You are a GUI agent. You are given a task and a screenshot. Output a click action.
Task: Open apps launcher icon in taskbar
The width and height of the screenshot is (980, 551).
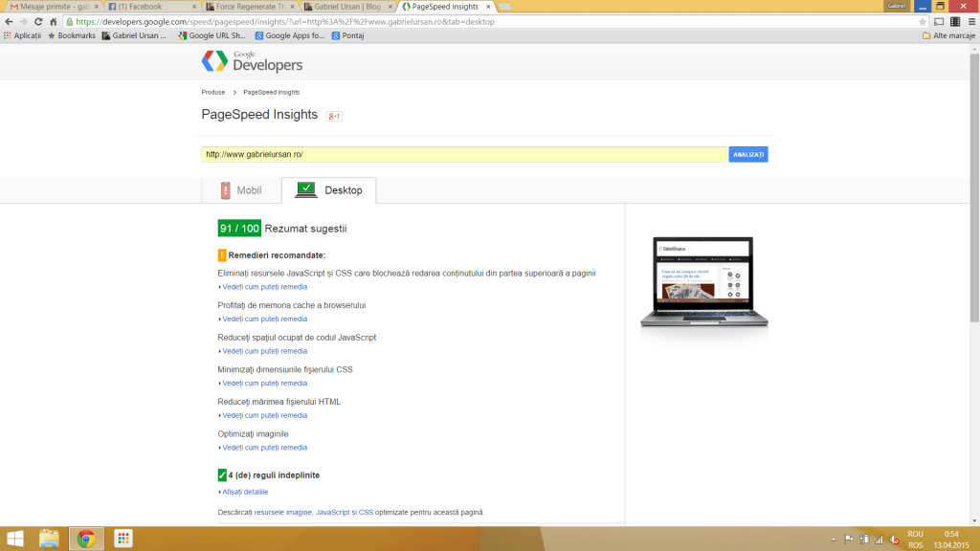pos(123,539)
